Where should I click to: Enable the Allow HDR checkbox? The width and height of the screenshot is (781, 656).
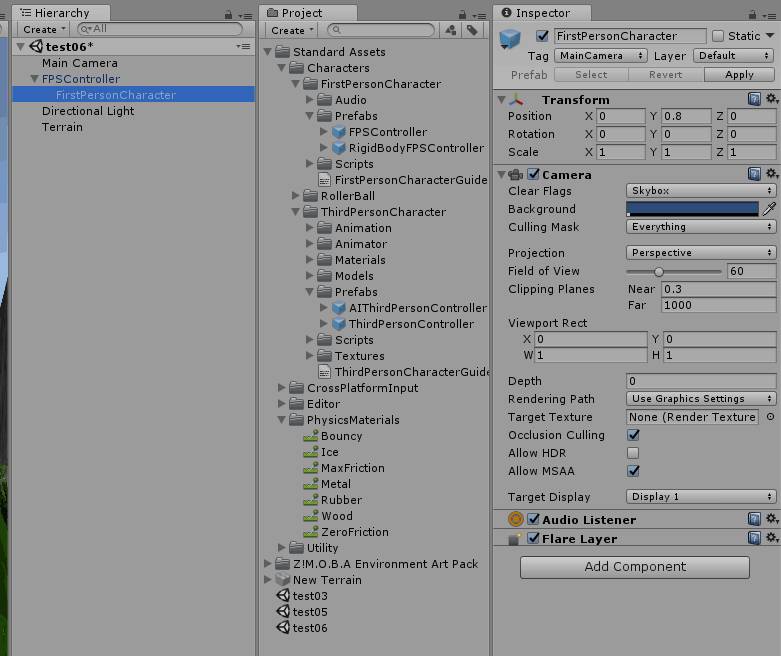pos(633,453)
